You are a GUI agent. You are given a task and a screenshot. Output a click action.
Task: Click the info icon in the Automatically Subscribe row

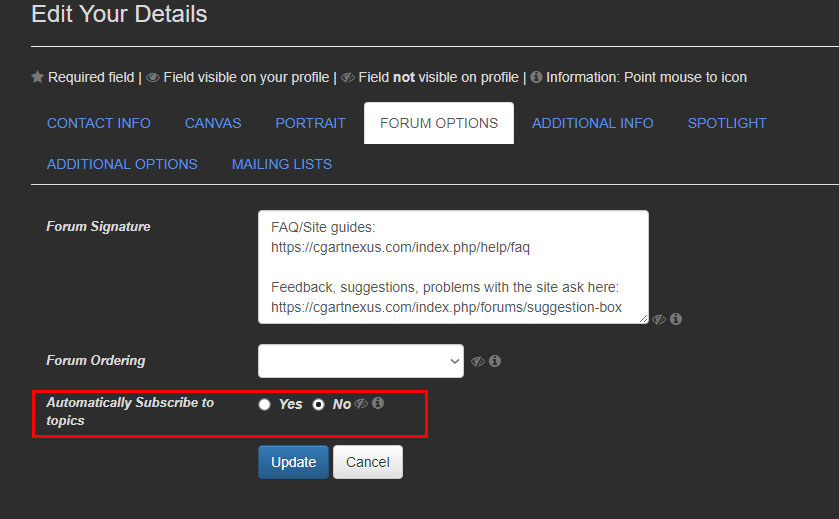coord(378,404)
